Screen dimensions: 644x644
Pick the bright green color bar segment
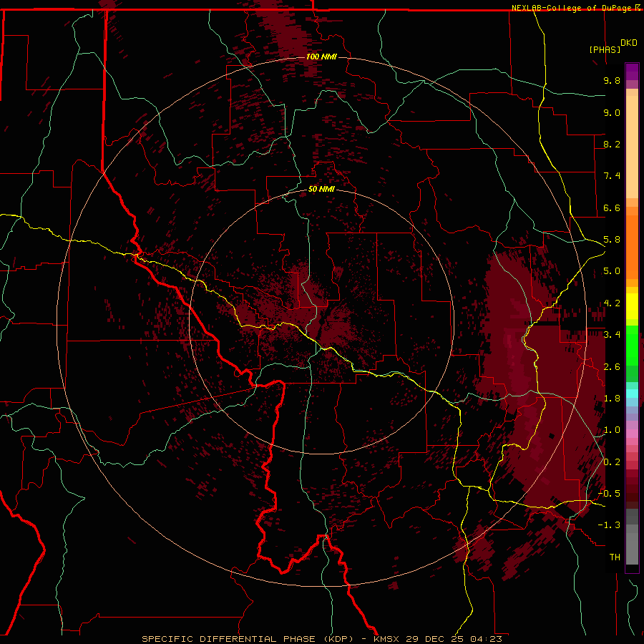(x=632, y=345)
